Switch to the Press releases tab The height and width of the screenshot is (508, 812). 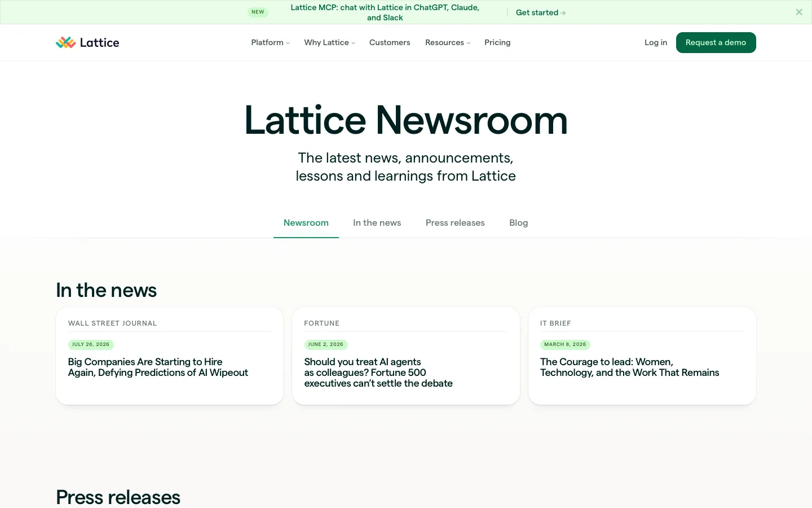point(455,223)
